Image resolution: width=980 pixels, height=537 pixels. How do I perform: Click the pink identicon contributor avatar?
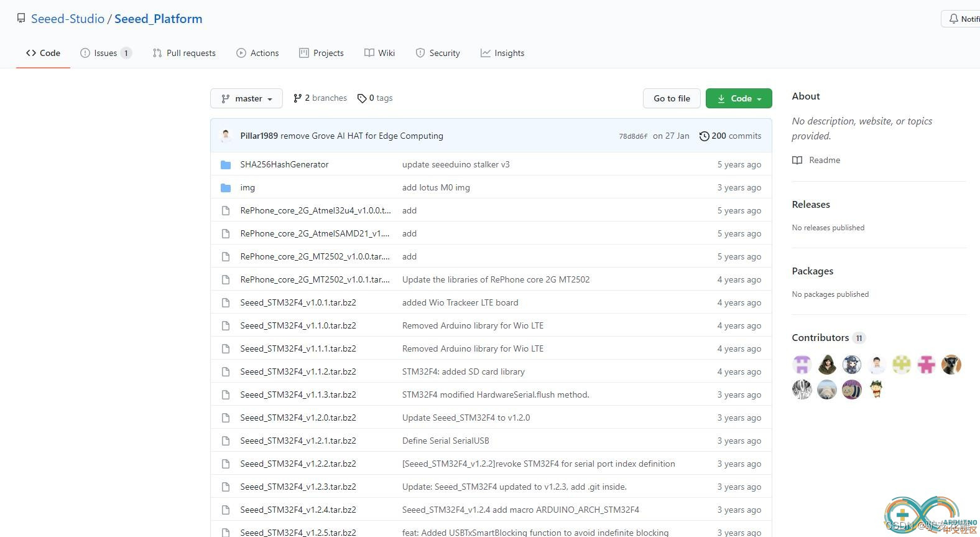pos(927,365)
